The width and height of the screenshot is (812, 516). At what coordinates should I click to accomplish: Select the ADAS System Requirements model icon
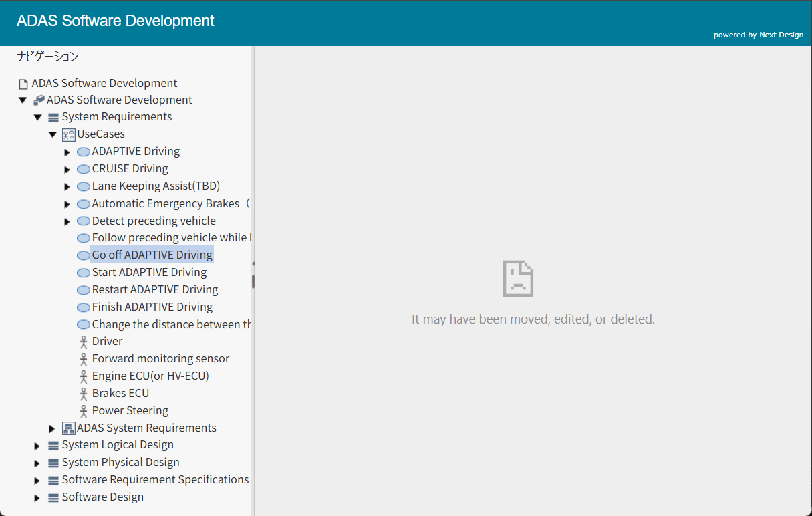tap(69, 428)
